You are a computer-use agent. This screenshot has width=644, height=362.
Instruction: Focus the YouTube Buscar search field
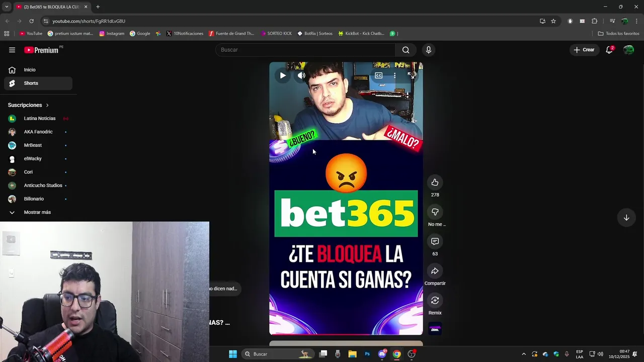pos(306,50)
